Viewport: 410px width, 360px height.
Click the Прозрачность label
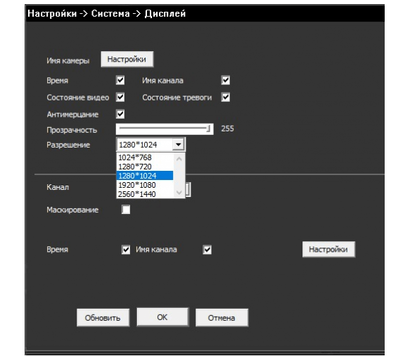click(x=72, y=130)
